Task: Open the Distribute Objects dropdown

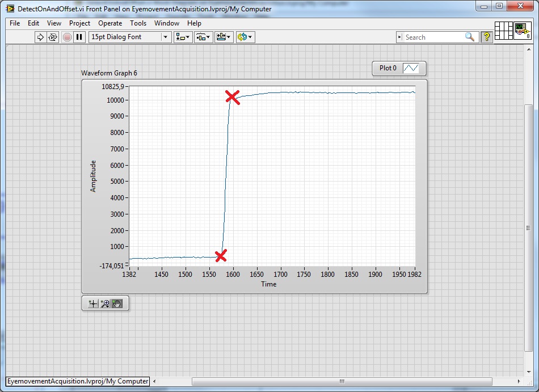Action: pos(203,37)
